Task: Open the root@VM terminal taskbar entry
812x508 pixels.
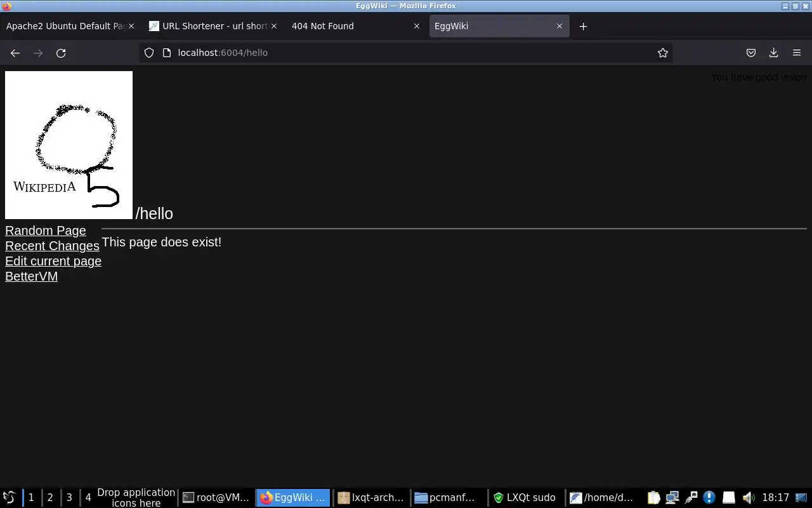Action: coord(216,497)
